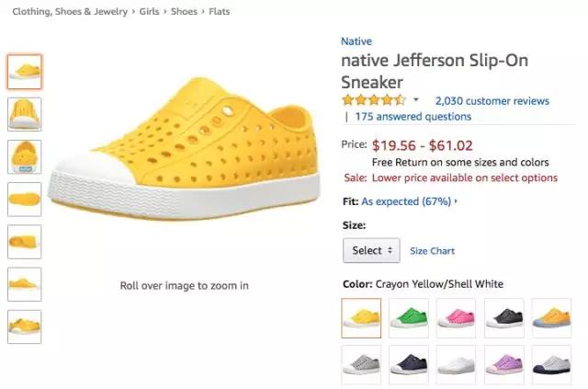Select the black shoe with white sole swatch
Viewport: 588px width, 389px height.
503,317
